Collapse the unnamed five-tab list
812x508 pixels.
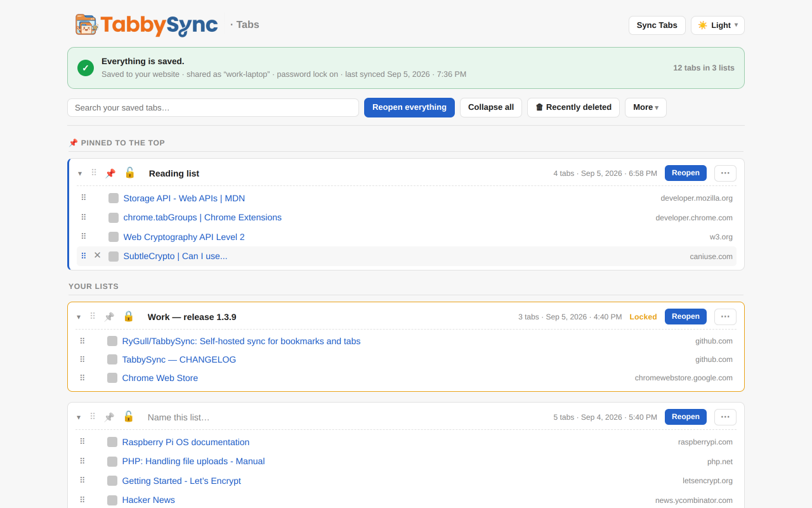(x=79, y=417)
